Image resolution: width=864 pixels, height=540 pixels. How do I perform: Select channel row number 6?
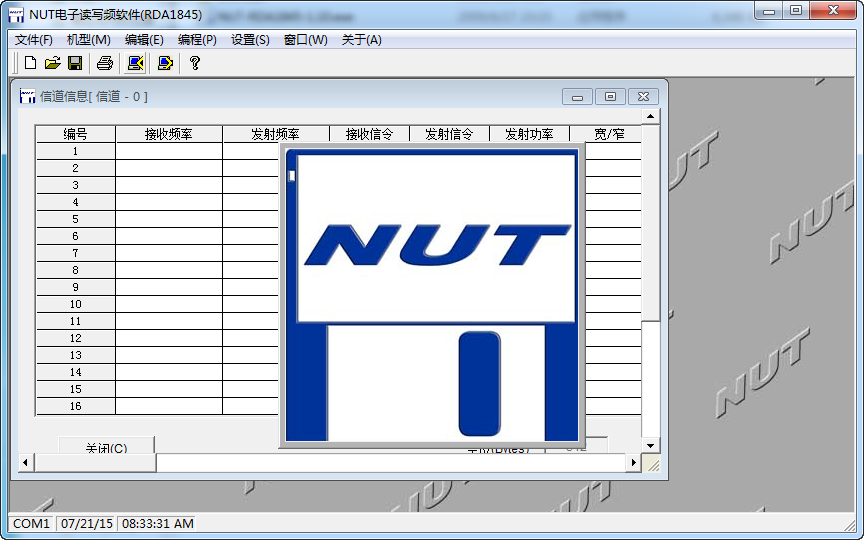75,236
